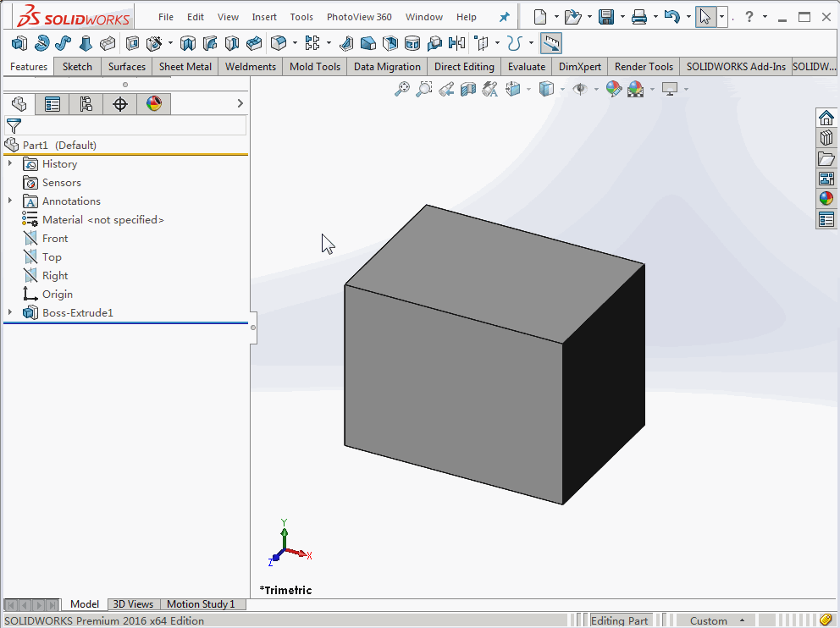Image resolution: width=840 pixels, height=628 pixels.
Task: Open the DimXpertManager tab
Action: point(119,104)
